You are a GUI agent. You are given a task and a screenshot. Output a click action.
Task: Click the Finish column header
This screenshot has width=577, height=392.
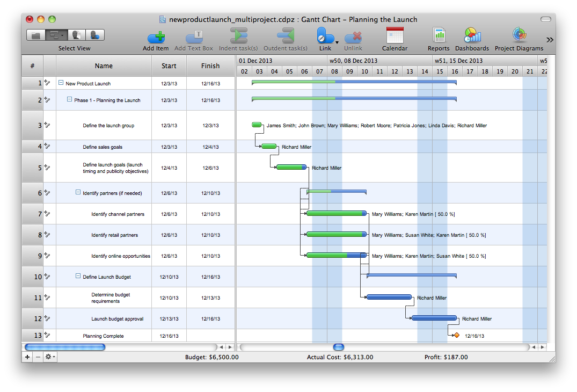point(210,66)
